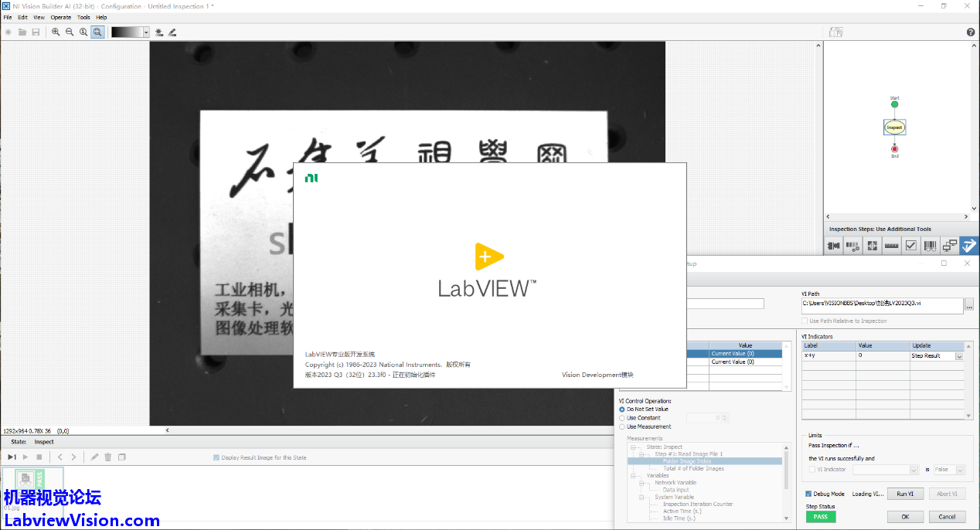Click the Run VI button

[905, 494]
